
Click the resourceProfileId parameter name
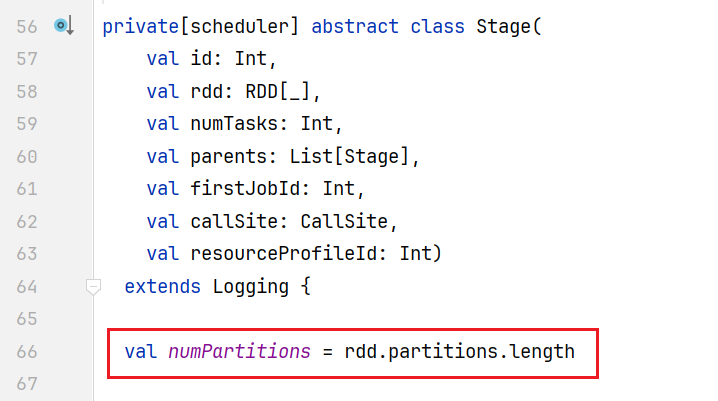283,254
